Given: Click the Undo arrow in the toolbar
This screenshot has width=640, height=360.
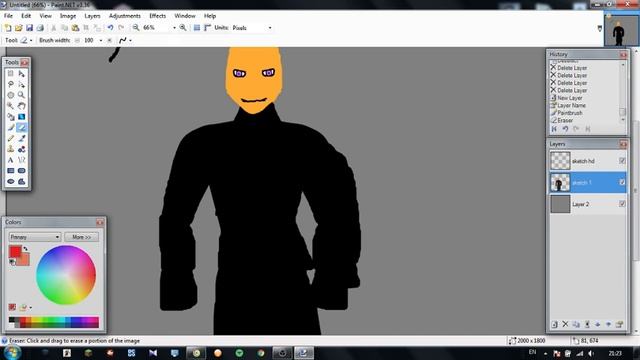Looking at the screenshot, I should [110, 28].
